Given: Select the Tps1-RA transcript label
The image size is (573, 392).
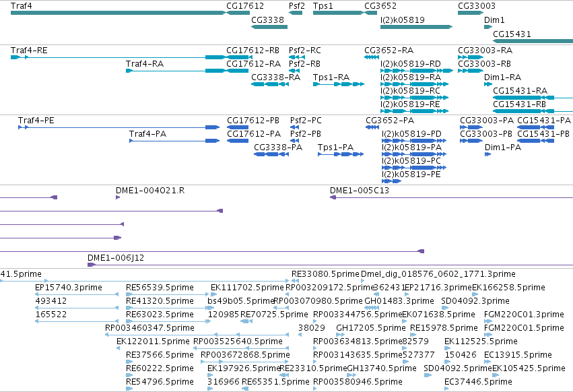Looking at the screenshot, I should 331,77.
